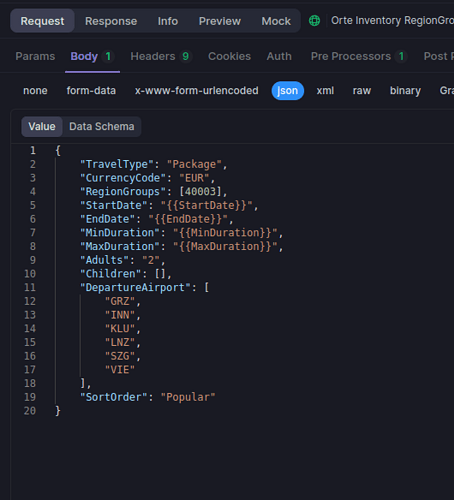Choose x-www-form-urlencoded body type
The height and width of the screenshot is (500, 454).
(197, 91)
